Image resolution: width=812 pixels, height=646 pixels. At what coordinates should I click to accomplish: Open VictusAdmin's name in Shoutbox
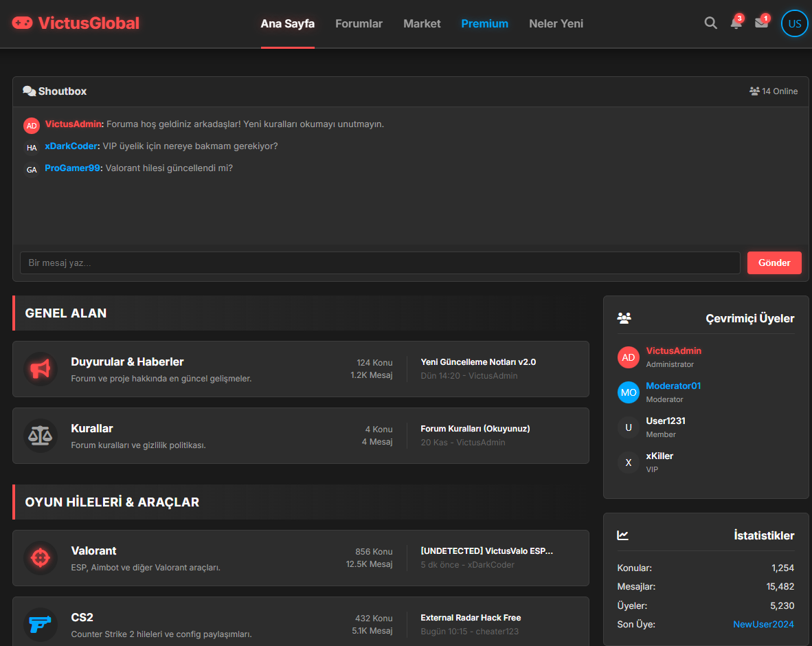[x=73, y=124]
